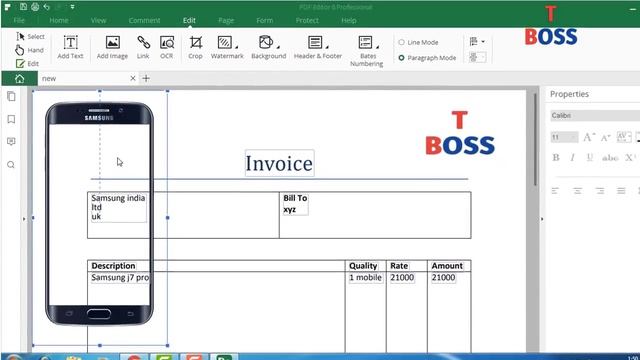Open the character spacing AV dropdown
640x360 pixels.
[624, 137]
